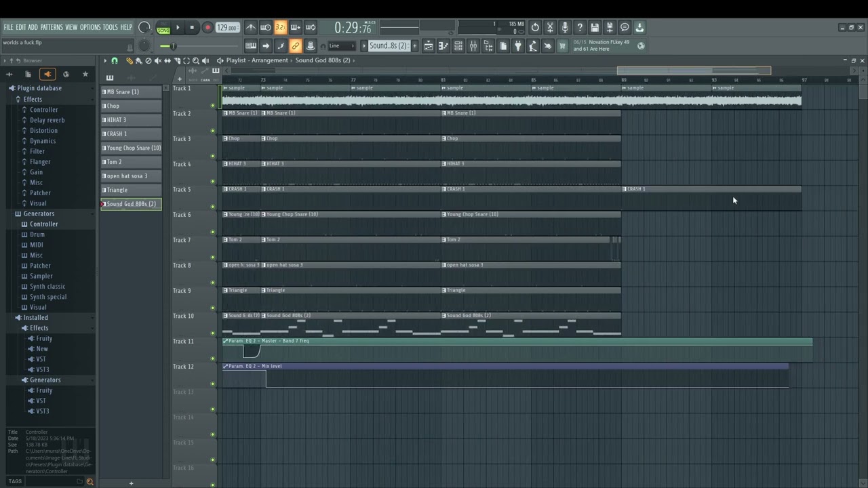
Task: Open the TOOLS menu
Action: 110,28
